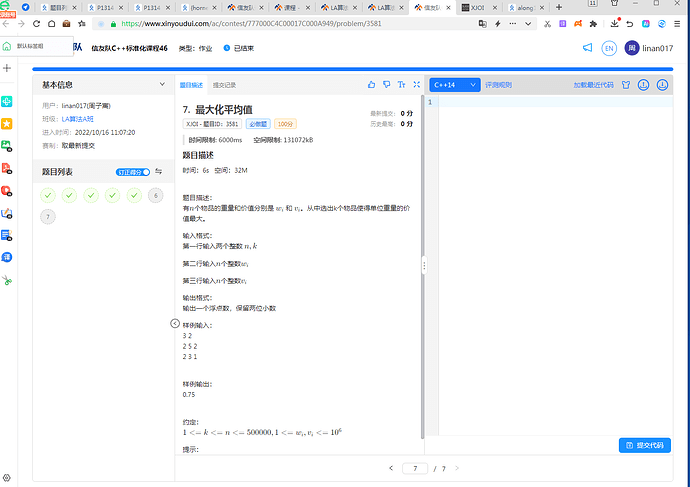Click the browser address bar URL
The height and width of the screenshot is (487, 690).
(x=251, y=24)
